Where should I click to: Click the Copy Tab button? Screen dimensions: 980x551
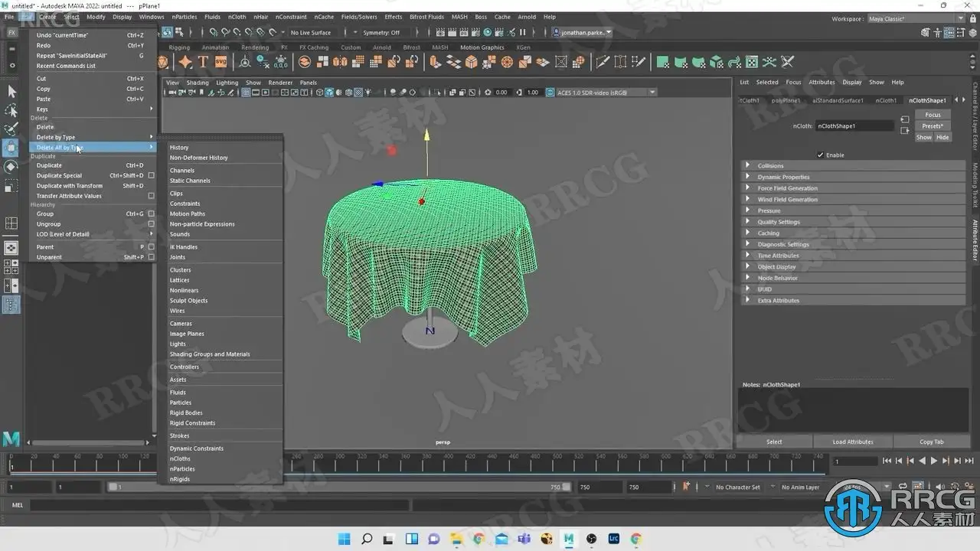pyautogui.click(x=932, y=442)
